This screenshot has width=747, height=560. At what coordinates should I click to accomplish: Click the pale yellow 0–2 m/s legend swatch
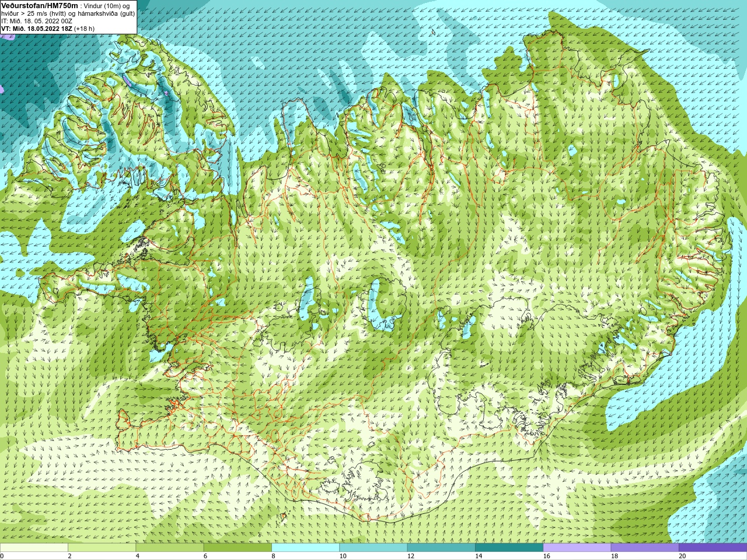(34, 548)
